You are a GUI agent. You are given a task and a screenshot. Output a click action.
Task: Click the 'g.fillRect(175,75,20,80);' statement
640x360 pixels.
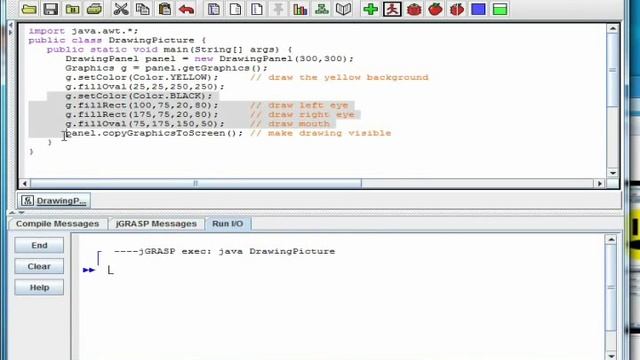coord(142,115)
